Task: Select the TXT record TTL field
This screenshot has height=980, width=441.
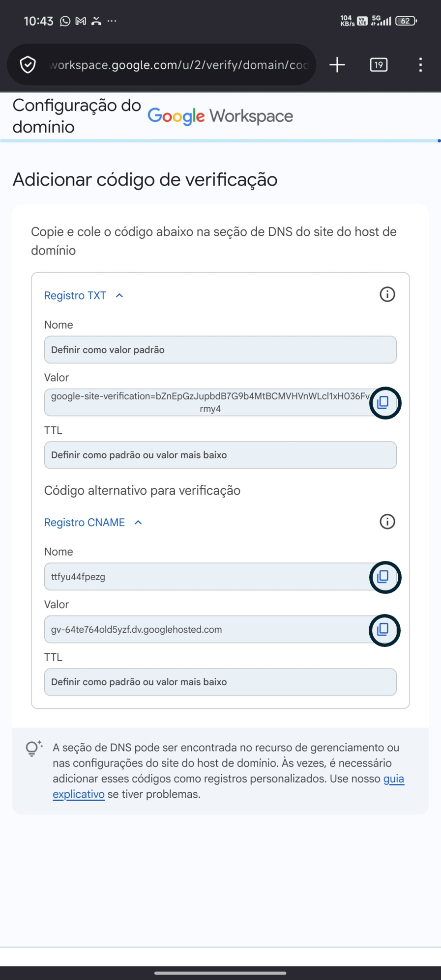Action: point(220,455)
